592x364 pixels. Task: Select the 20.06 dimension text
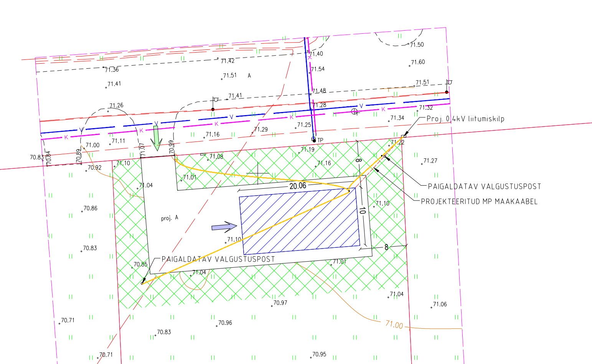[x=298, y=186]
